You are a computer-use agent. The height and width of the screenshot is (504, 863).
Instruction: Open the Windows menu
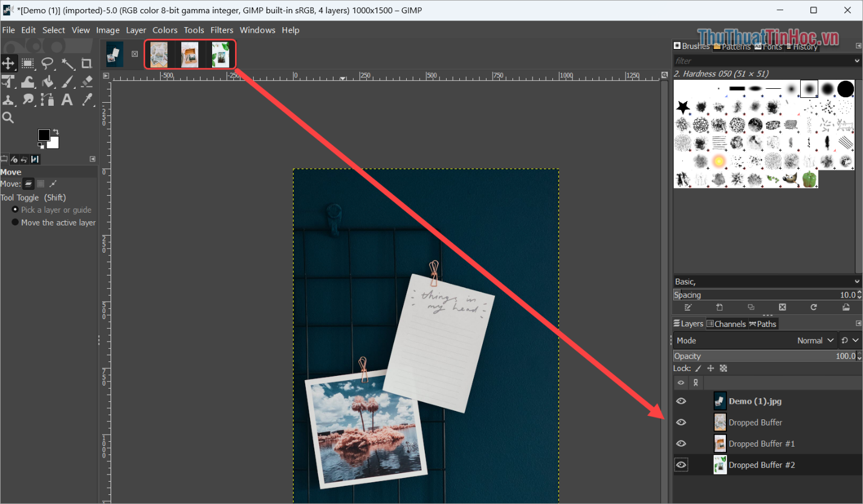tap(257, 30)
